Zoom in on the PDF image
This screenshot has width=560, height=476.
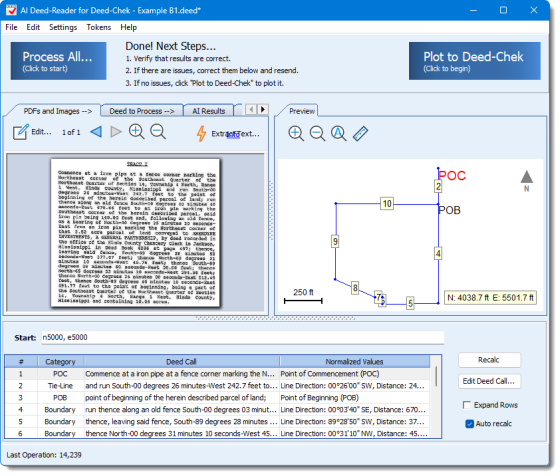click(x=136, y=132)
